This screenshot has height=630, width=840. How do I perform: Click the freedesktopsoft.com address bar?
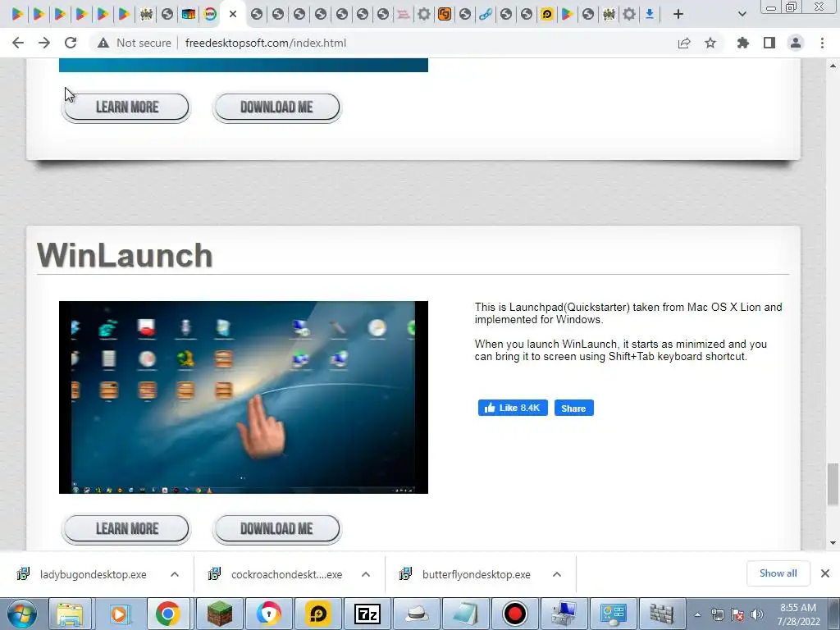point(266,43)
